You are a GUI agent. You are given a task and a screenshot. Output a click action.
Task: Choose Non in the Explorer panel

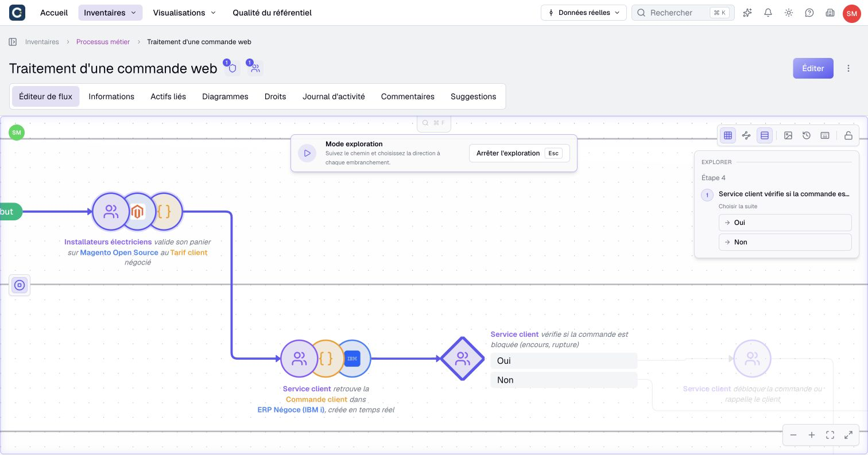(785, 242)
